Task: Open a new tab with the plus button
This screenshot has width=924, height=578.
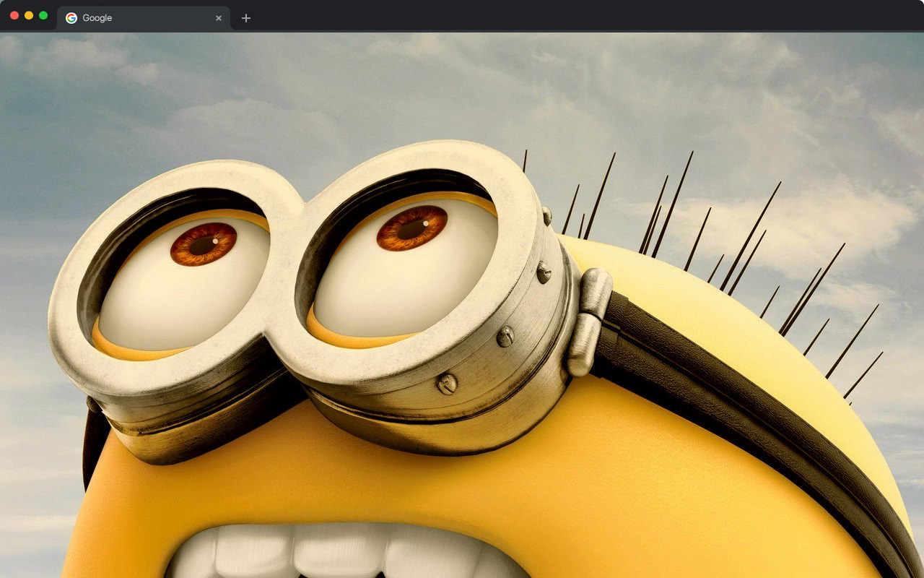Action: point(246,18)
